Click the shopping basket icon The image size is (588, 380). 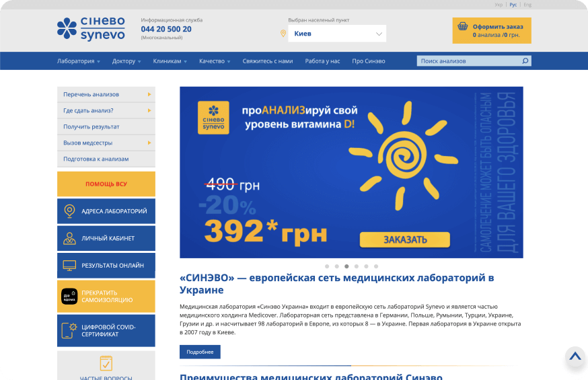coord(462,26)
